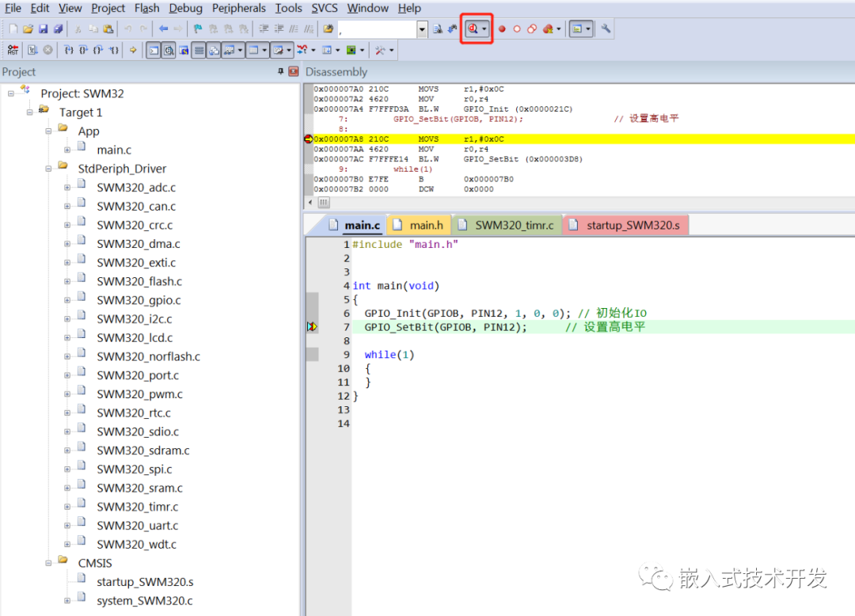Screen dimensions: 855x616
Task: Toggle the Memory windows button
Action: (x=253, y=50)
